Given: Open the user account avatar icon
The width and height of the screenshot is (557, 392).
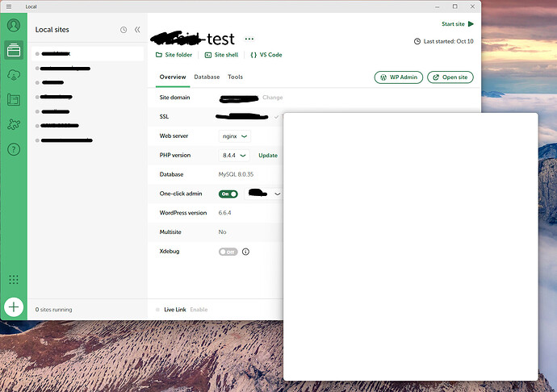Looking at the screenshot, I should point(14,26).
